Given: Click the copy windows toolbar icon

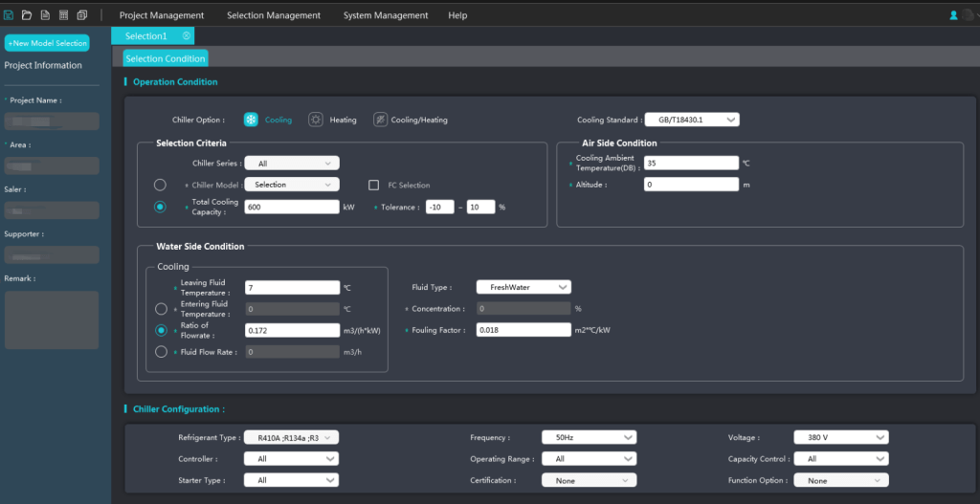Looking at the screenshot, I should coord(82,15).
